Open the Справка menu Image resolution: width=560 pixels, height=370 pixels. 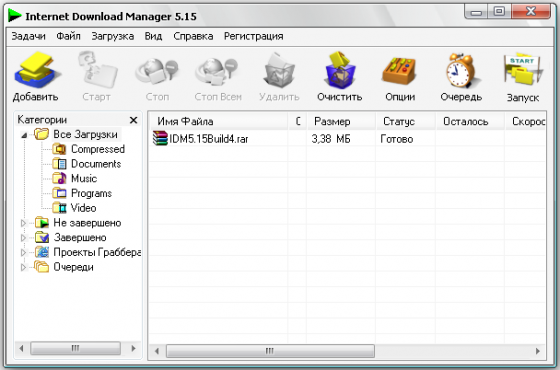[193, 36]
